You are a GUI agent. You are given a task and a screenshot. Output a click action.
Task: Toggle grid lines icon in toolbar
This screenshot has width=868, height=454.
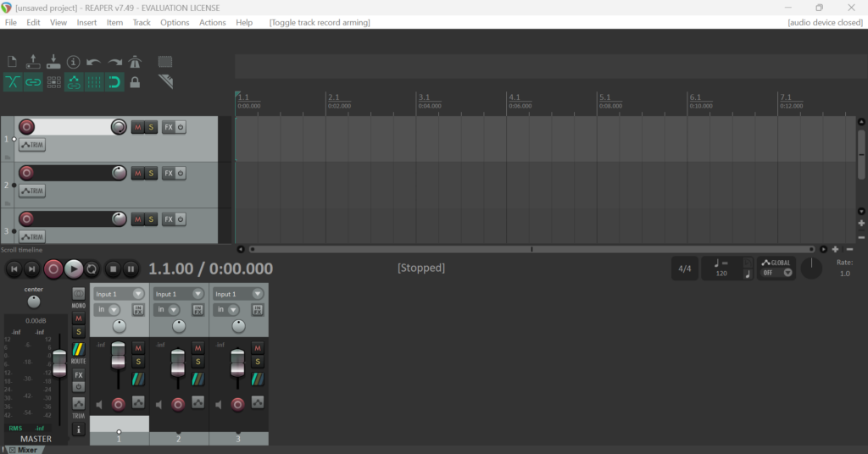[94, 82]
